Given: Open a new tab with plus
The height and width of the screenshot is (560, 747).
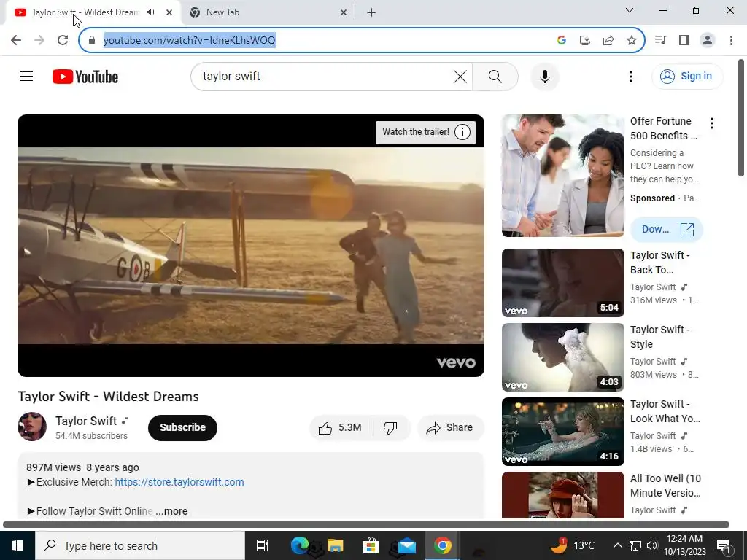Looking at the screenshot, I should (371, 12).
